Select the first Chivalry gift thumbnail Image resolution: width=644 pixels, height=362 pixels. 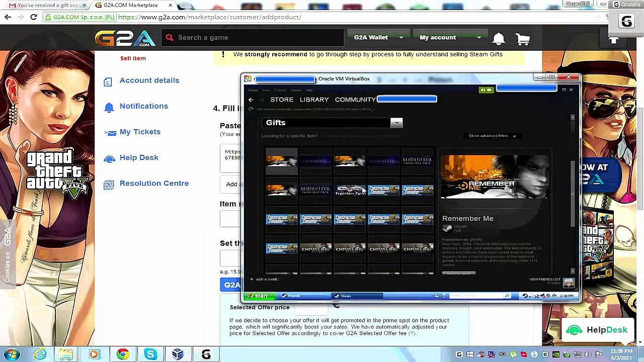(x=315, y=248)
